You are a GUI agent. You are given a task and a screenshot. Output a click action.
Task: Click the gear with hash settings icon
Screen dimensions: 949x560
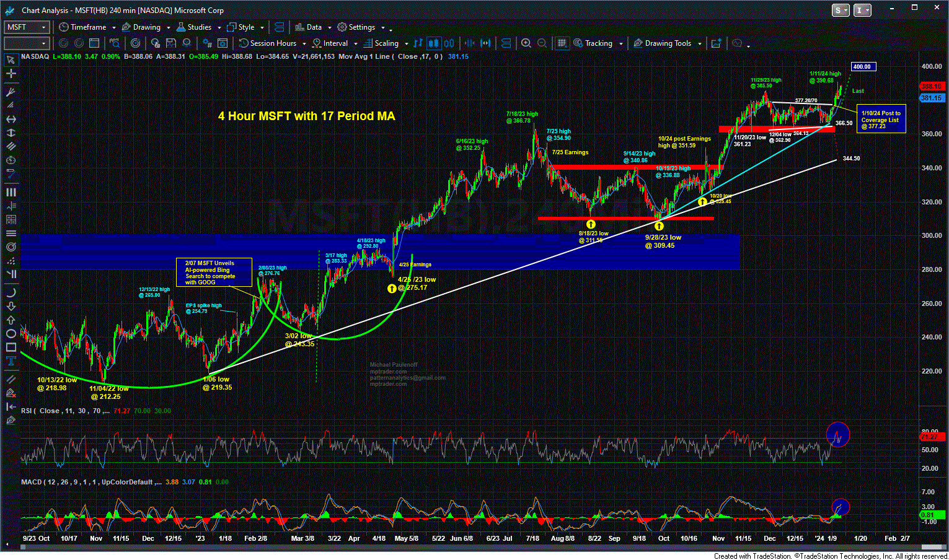[207, 43]
